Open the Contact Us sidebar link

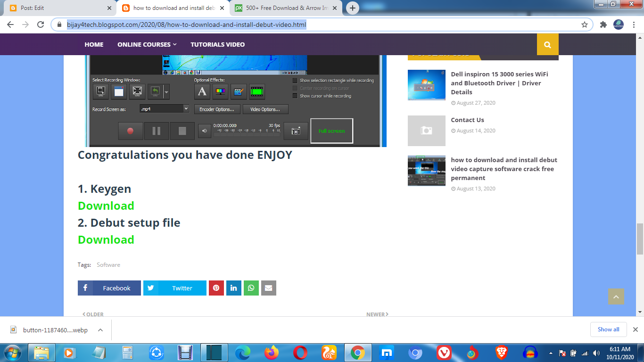click(x=467, y=120)
